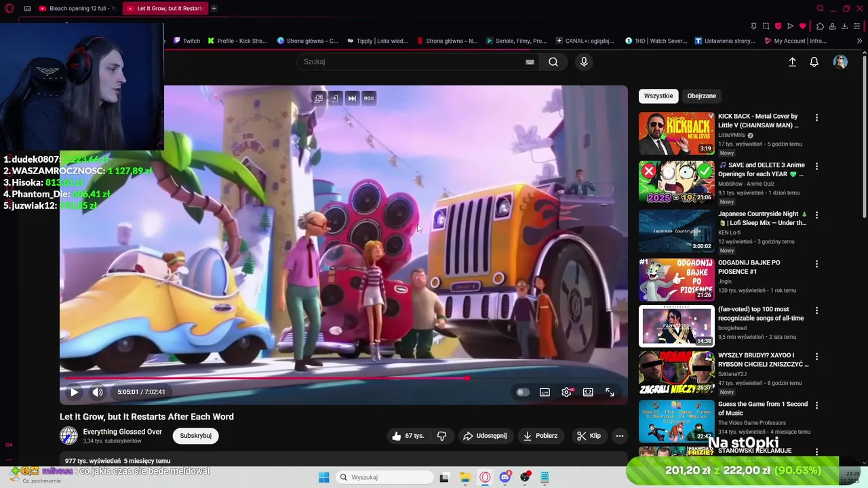Open Task View on taskbar
This screenshot has height=488, width=868.
[444, 477]
